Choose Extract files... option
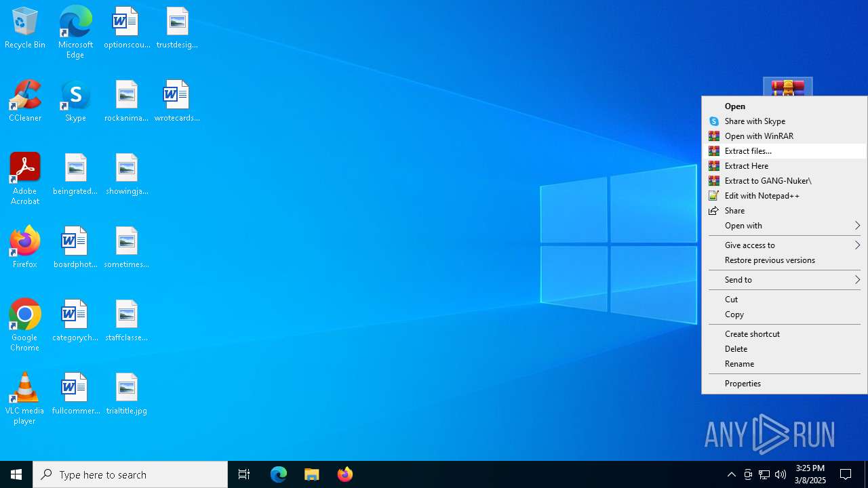This screenshot has width=868, height=488. [x=785, y=151]
